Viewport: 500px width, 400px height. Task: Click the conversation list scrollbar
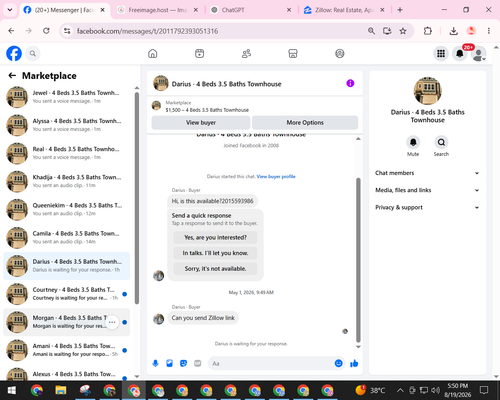coord(137,198)
